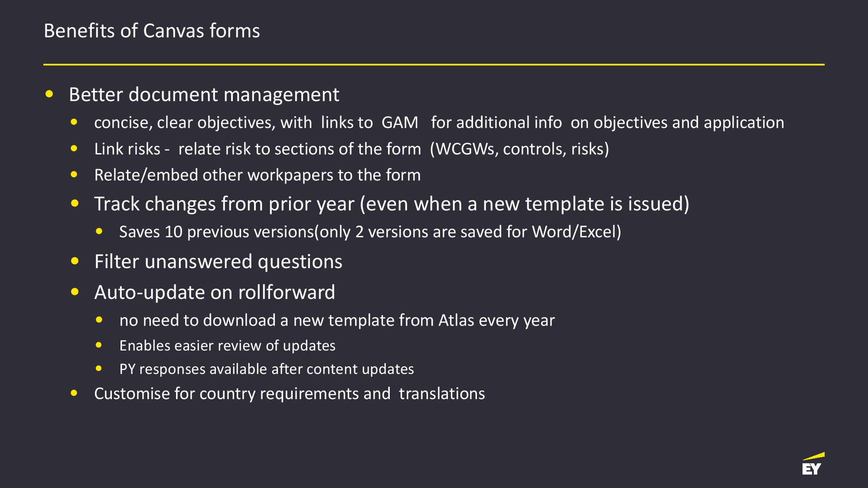Click the Relate/embed other workpapers line
The width and height of the screenshot is (868, 488).
click(x=257, y=175)
